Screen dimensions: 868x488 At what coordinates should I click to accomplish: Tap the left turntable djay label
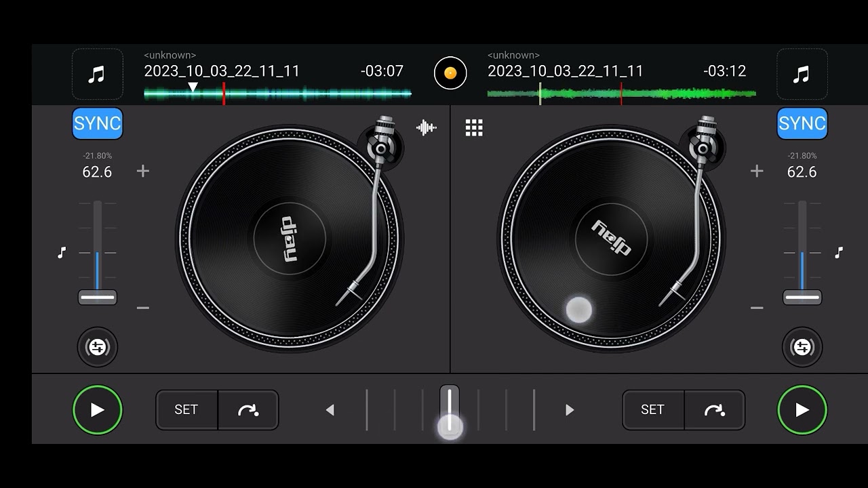click(290, 239)
